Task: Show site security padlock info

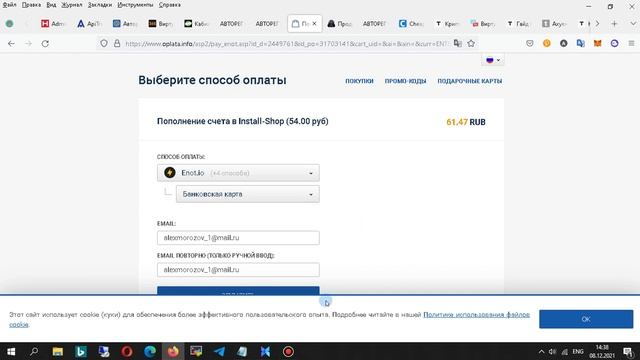Action: coord(117,43)
